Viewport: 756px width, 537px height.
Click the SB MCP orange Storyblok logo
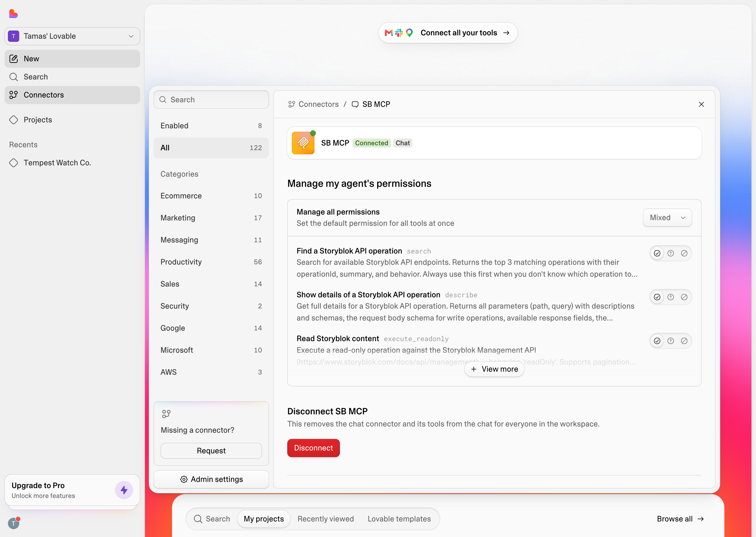pos(303,143)
